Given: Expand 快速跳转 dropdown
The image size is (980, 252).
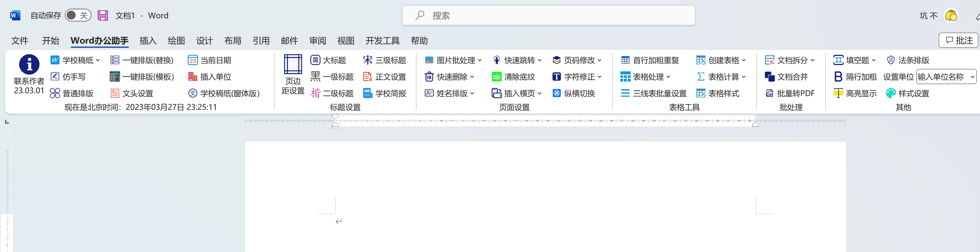Looking at the screenshot, I should click(539, 60).
